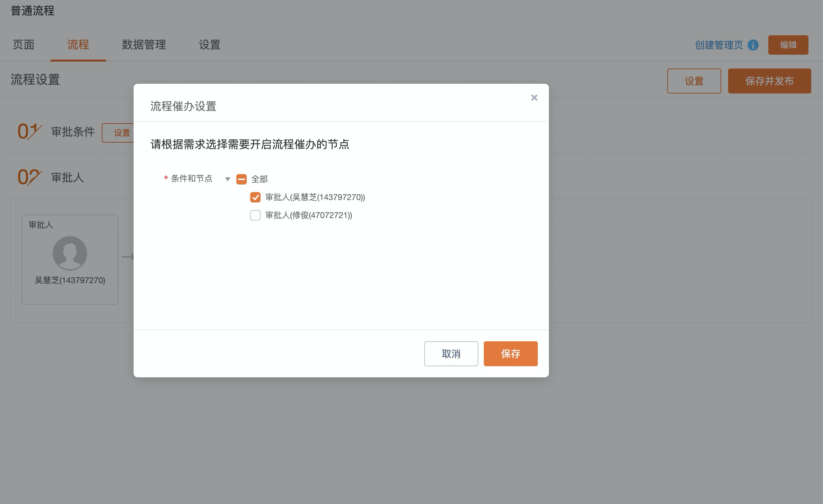
Task: Click the 保存并发布 button
Action: pyautogui.click(x=769, y=81)
